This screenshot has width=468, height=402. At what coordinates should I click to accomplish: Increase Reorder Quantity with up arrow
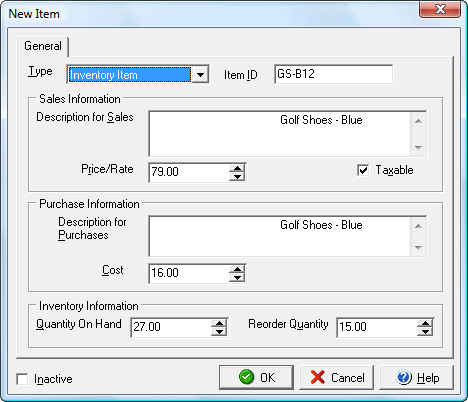[x=425, y=323]
